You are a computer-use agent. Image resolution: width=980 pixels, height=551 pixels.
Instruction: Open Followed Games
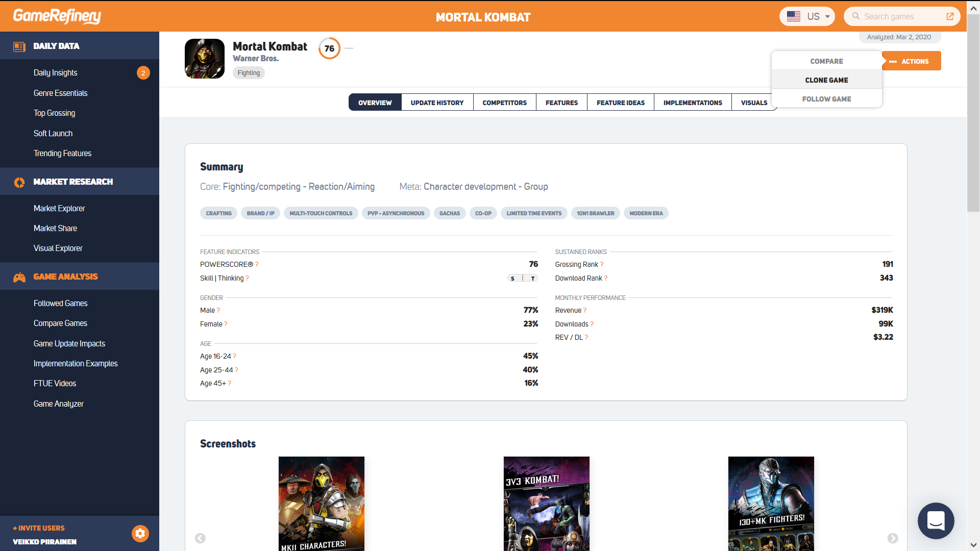tap(61, 304)
